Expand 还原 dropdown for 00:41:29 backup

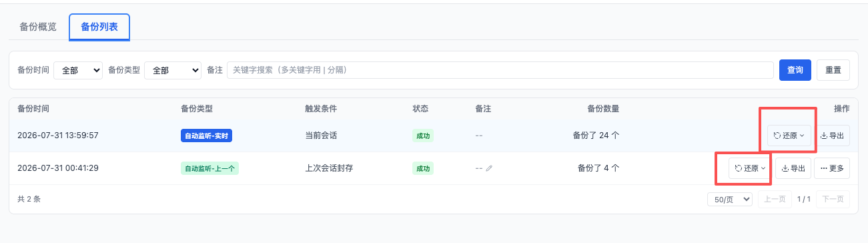(x=750, y=168)
